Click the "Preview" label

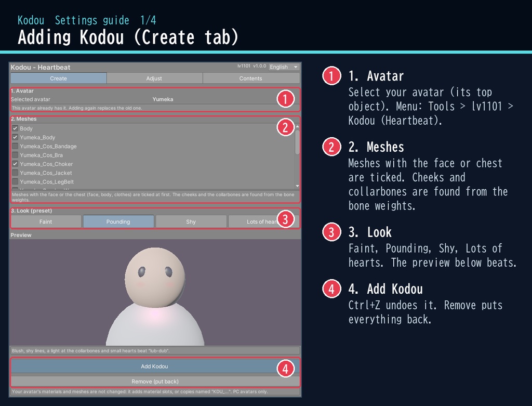[x=21, y=235]
